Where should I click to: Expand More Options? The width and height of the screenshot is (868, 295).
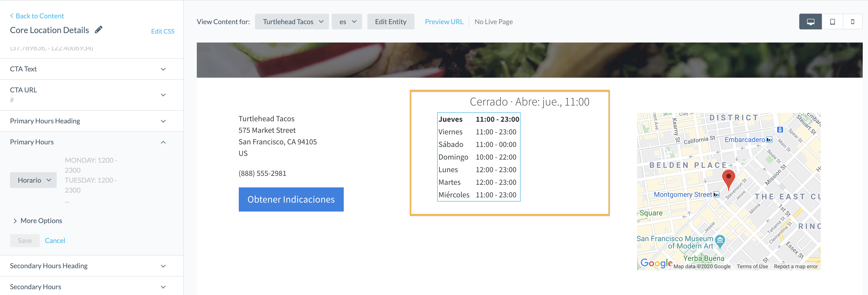[38, 220]
